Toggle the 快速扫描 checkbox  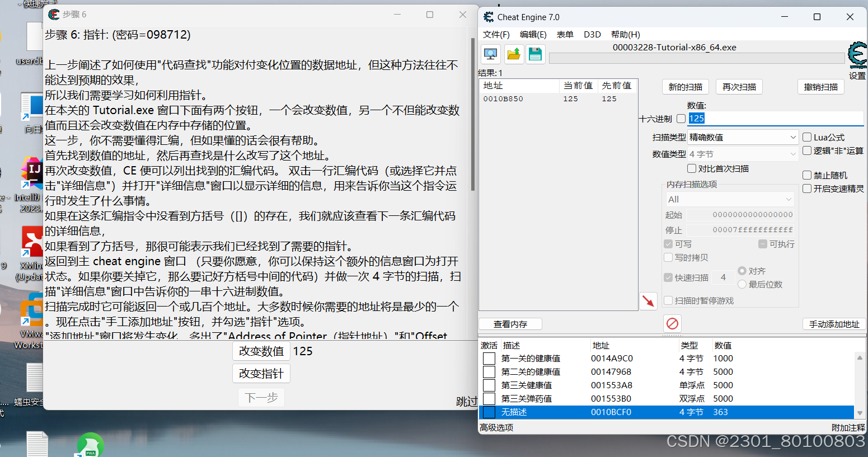click(668, 277)
